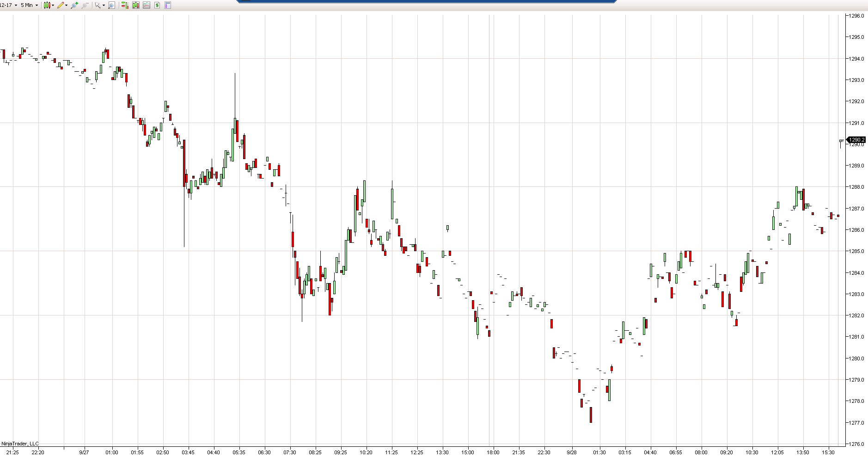Viewport: 868px width, 457px height.
Task: Click the 1277.0 price axis label
Action: (x=856, y=423)
